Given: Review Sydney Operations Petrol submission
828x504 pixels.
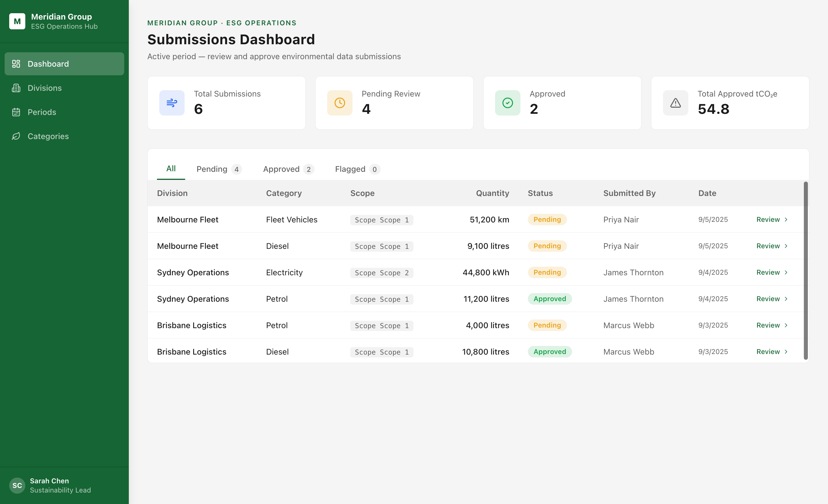Looking at the screenshot, I should pos(772,299).
